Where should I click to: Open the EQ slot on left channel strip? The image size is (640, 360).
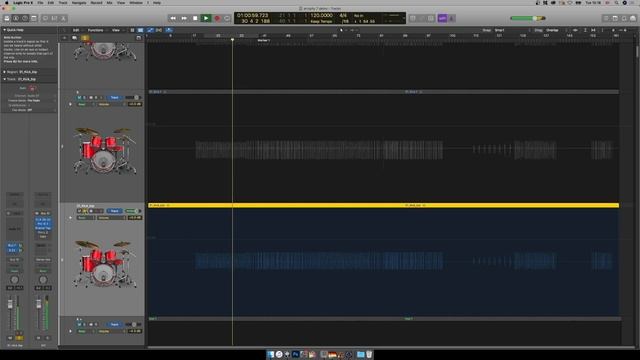coord(14,204)
